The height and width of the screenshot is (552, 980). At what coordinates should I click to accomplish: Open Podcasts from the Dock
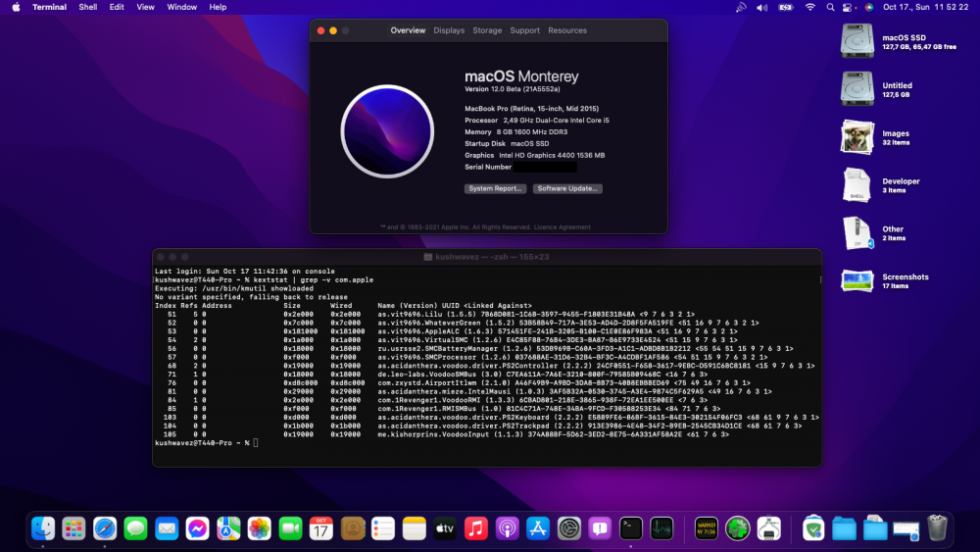(x=507, y=528)
